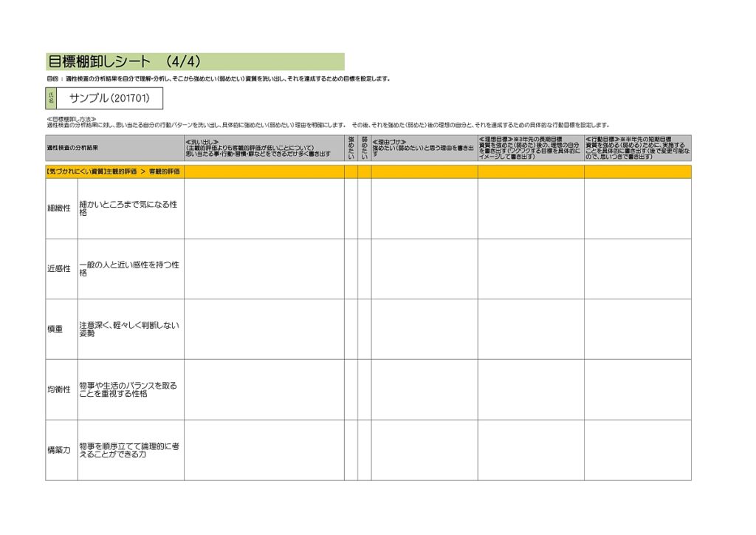Click the 均衡性 trait cell

62,389
